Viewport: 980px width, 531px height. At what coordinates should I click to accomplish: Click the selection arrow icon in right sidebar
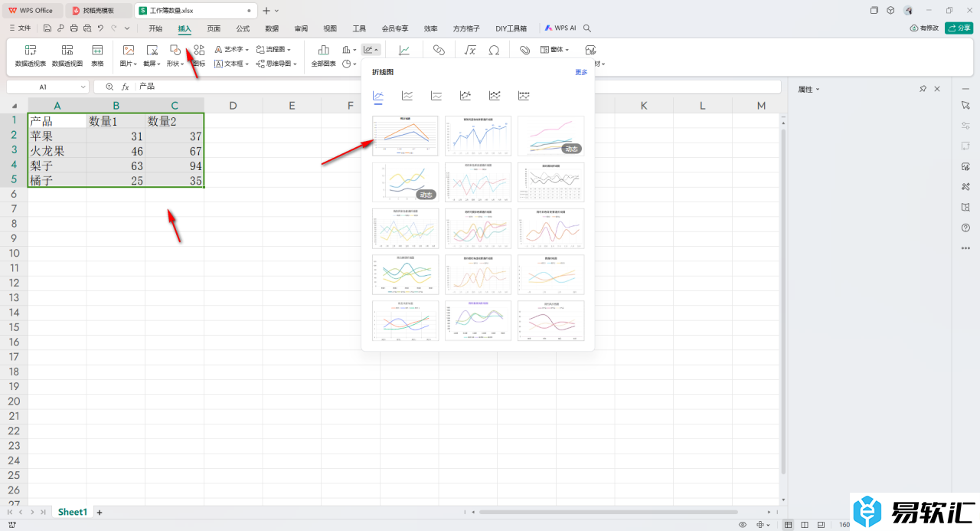[965, 104]
